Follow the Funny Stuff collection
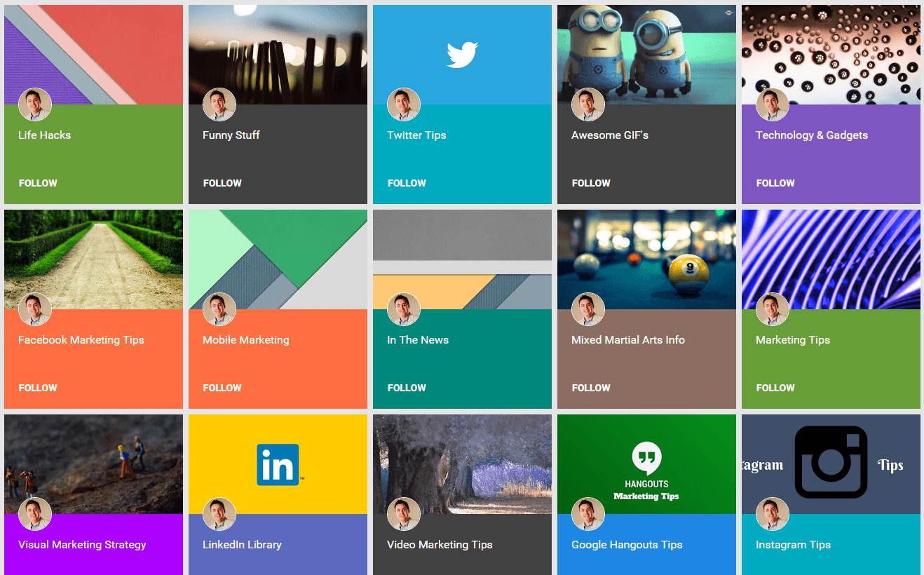 coord(222,183)
